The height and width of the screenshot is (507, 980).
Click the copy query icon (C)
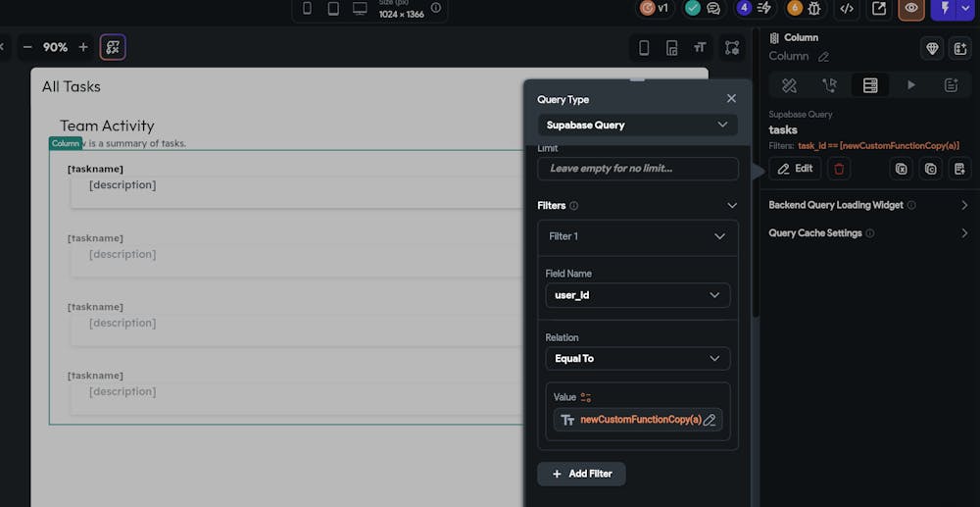point(931,169)
